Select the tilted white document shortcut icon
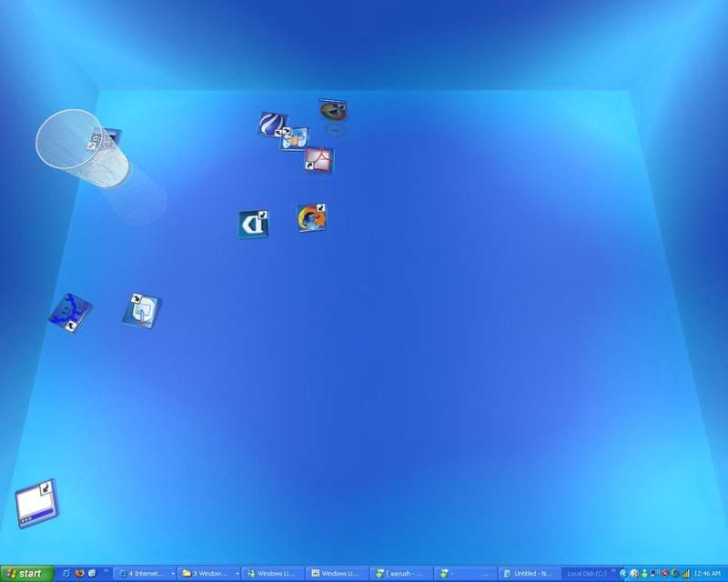The height and width of the screenshot is (582, 728). (143, 310)
